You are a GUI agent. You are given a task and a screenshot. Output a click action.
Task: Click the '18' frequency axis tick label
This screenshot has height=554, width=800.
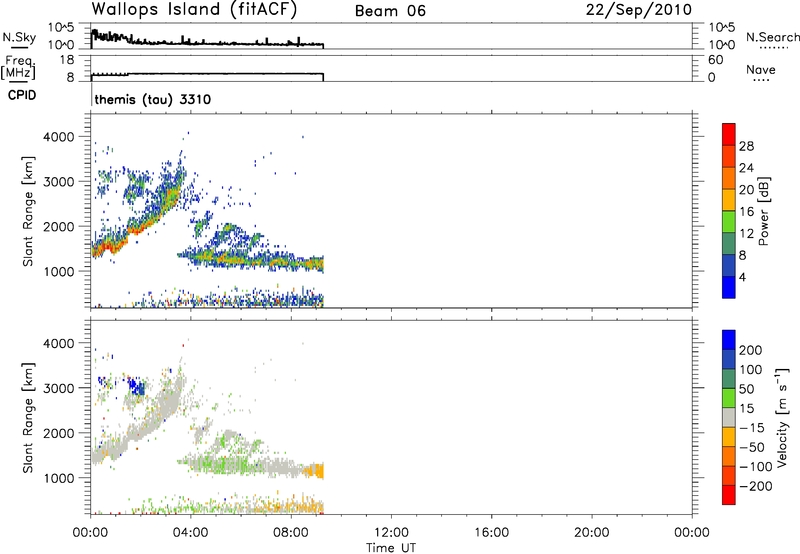(x=68, y=60)
